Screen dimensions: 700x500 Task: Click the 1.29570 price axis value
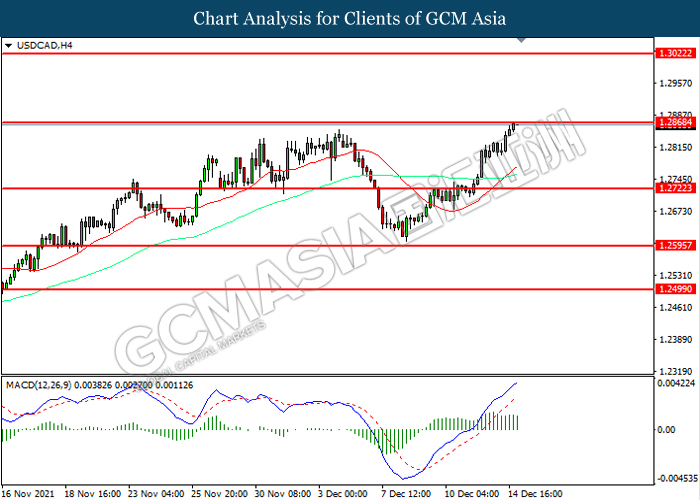click(675, 83)
